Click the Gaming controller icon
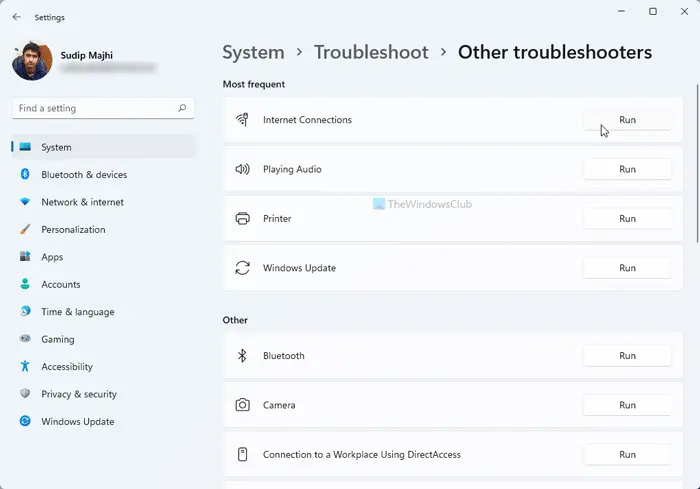The height and width of the screenshot is (489, 700). point(25,339)
